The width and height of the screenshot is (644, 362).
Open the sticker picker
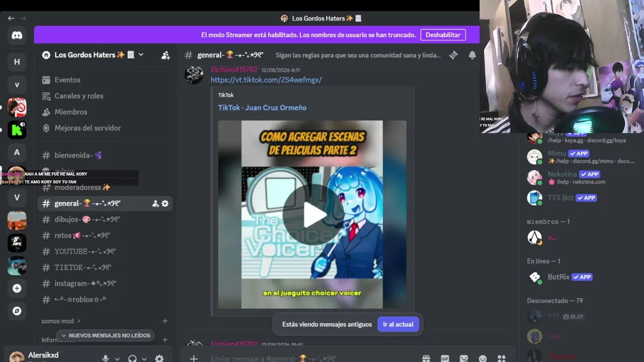464,358
